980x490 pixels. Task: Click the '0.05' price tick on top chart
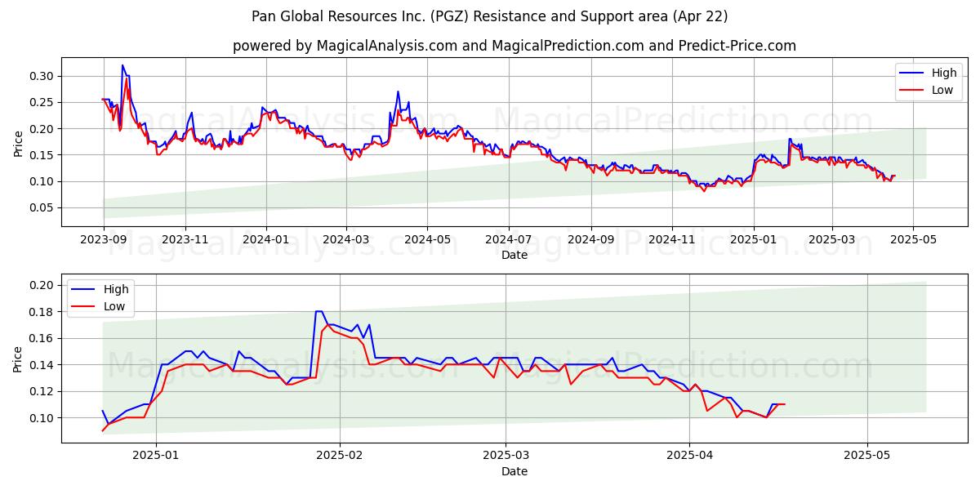[x=42, y=207]
